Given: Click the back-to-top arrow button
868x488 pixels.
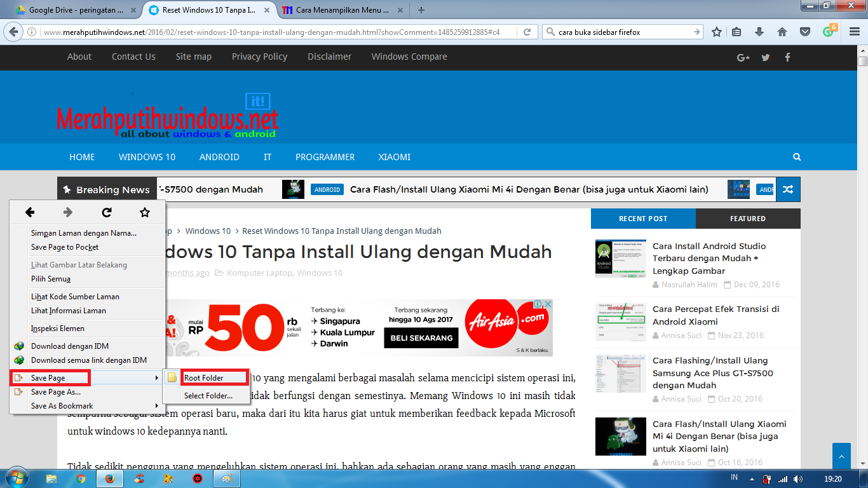Looking at the screenshot, I should pos(841,456).
